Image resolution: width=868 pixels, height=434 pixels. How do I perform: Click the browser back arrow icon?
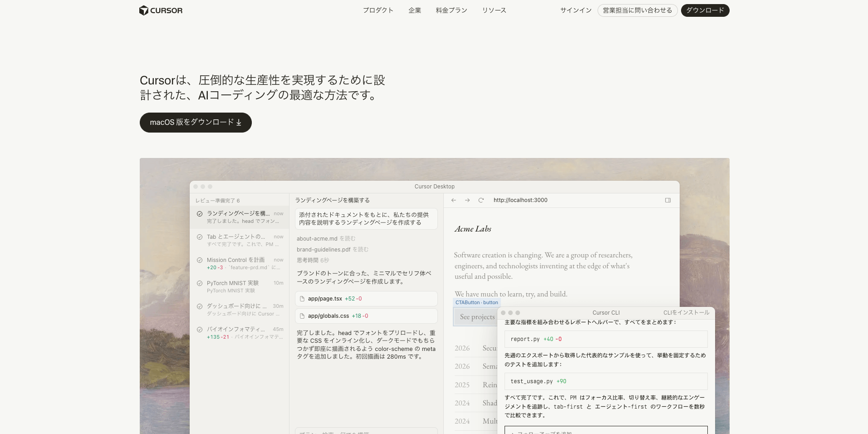454,200
